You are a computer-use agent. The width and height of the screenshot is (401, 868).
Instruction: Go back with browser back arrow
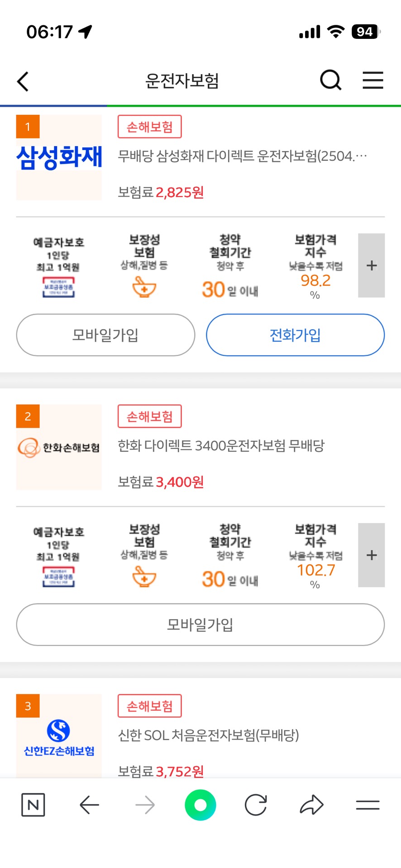pyautogui.click(x=89, y=805)
